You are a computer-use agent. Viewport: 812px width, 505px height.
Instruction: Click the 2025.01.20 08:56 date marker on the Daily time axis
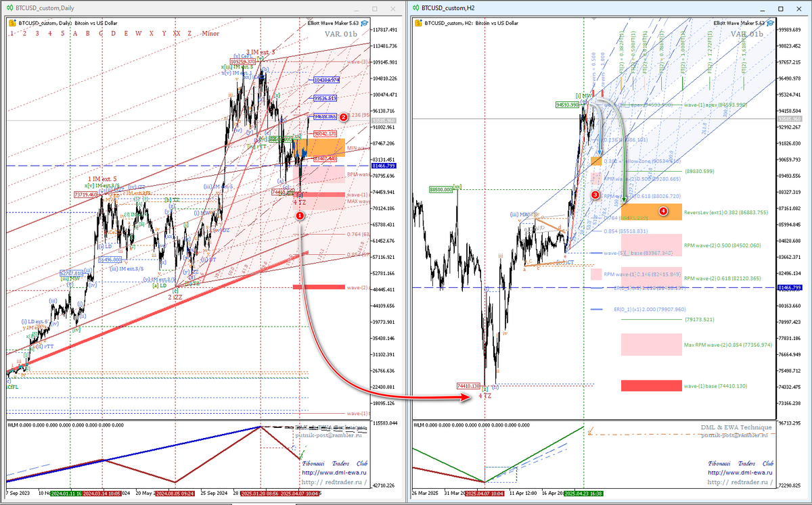[x=258, y=494]
